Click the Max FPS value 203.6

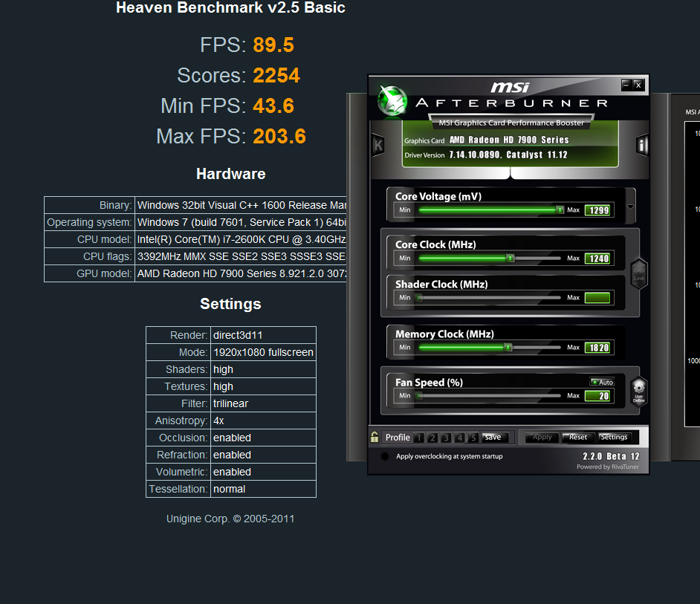pos(279,136)
